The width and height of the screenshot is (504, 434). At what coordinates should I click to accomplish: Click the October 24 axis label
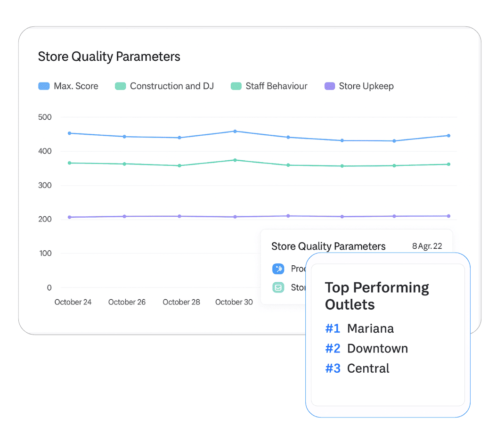(73, 302)
